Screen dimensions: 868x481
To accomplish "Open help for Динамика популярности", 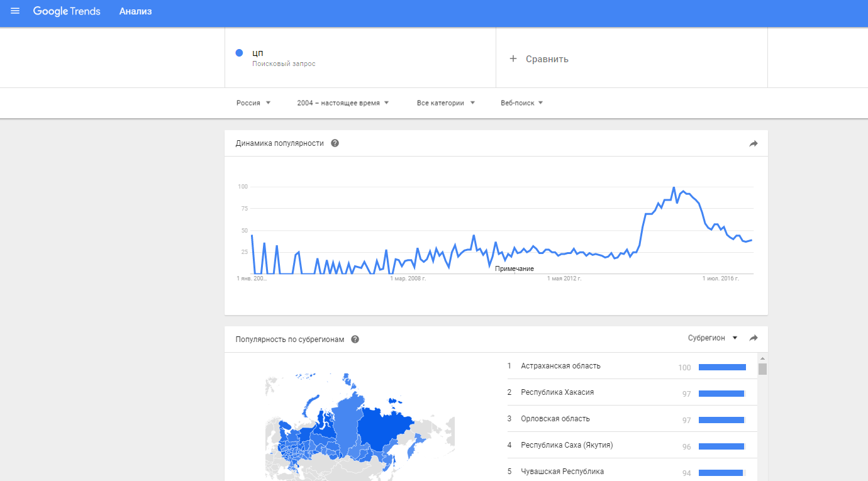I will pos(335,143).
